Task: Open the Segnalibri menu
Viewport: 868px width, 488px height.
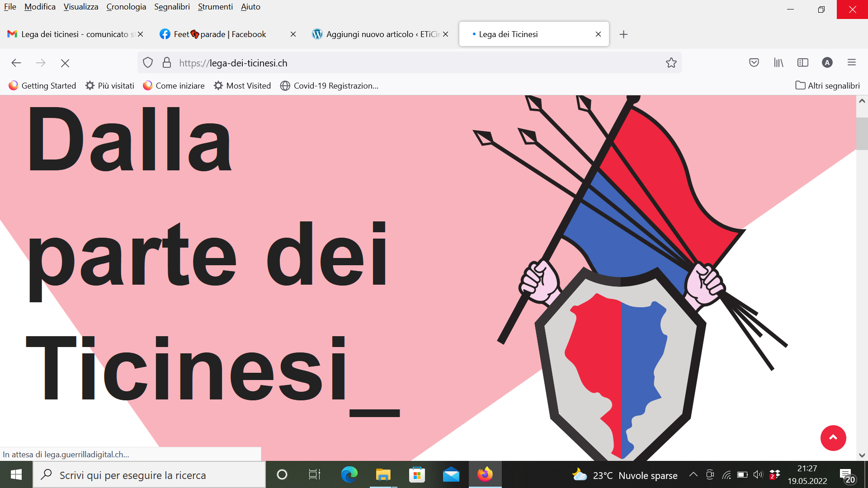Action: pyautogui.click(x=172, y=7)
